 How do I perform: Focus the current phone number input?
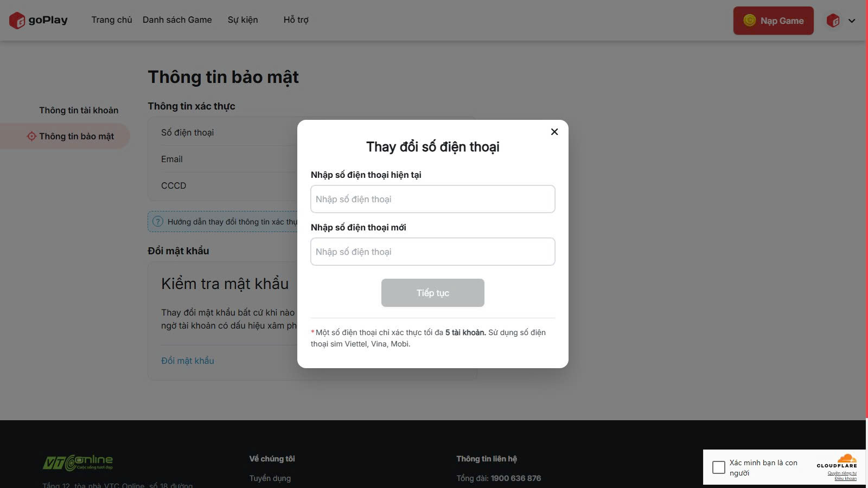tap(432, 199)
